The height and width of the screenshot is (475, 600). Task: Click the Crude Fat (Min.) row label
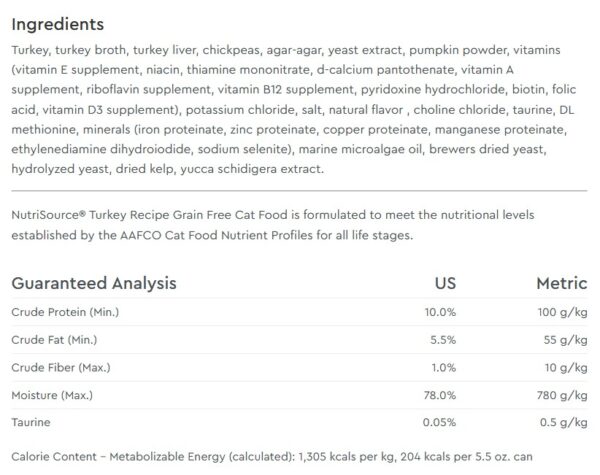click(54, 340)
